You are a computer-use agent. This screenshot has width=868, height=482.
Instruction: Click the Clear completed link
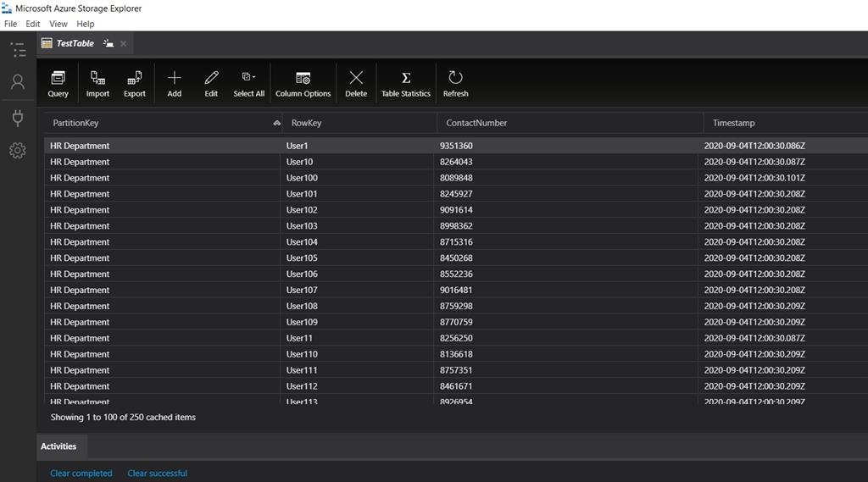(x=81, y=474)
